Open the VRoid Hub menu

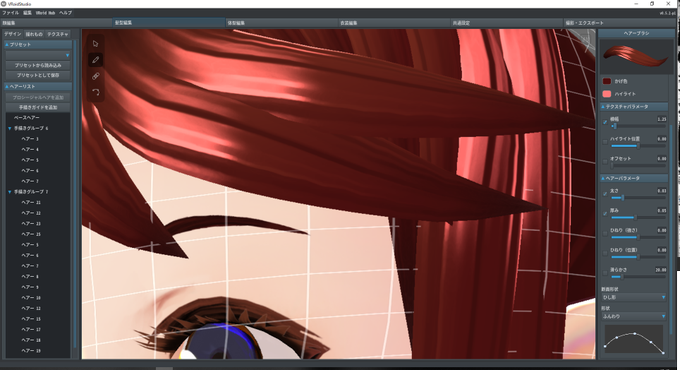click(x=46, y=13)
